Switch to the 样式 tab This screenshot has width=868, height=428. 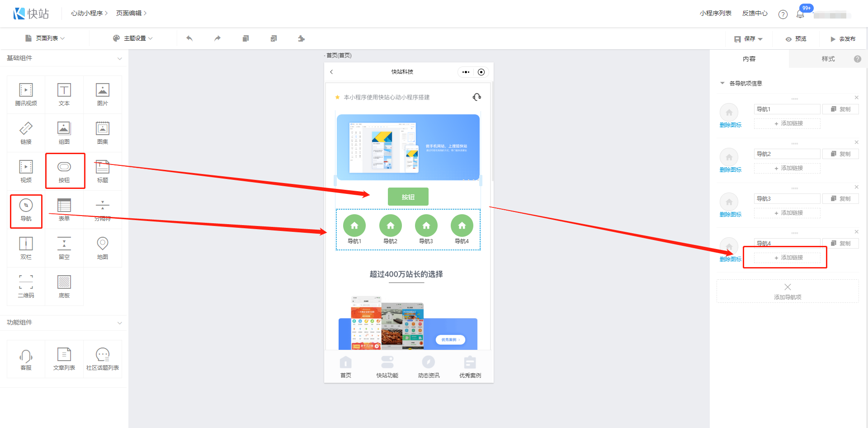pos(828,59)
